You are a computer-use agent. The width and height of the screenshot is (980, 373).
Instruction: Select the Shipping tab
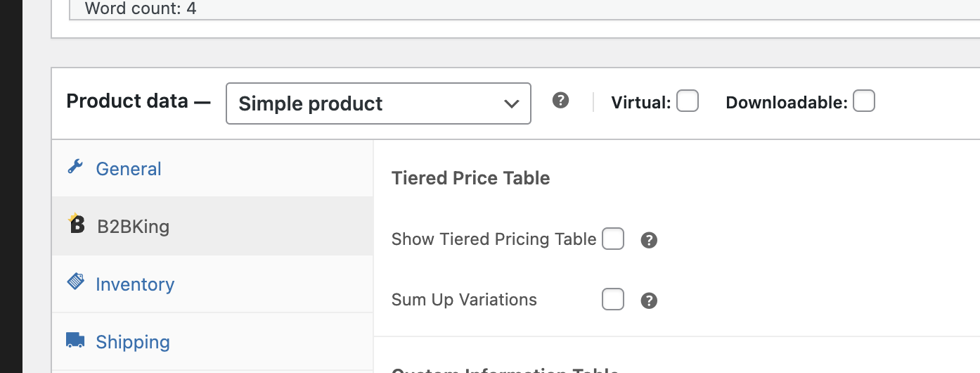(133, 342)
